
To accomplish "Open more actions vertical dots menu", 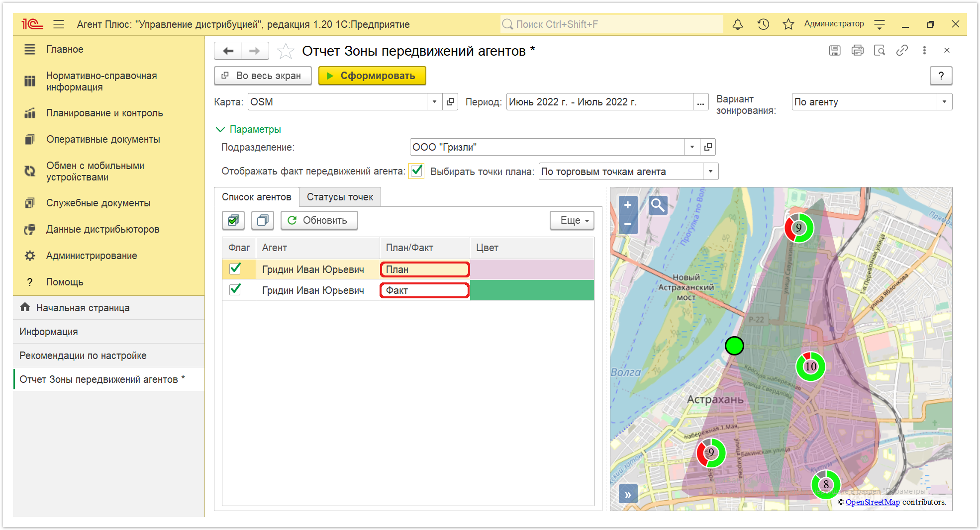I will [x=924, y=50].
